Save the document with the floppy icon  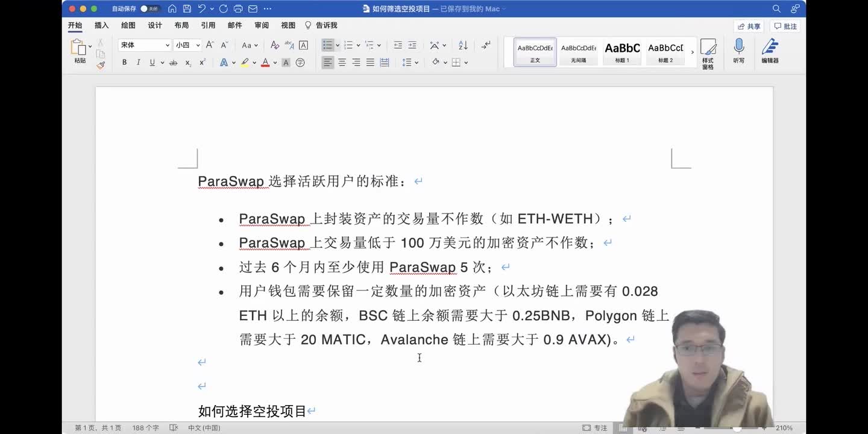(x=187, y=8)
